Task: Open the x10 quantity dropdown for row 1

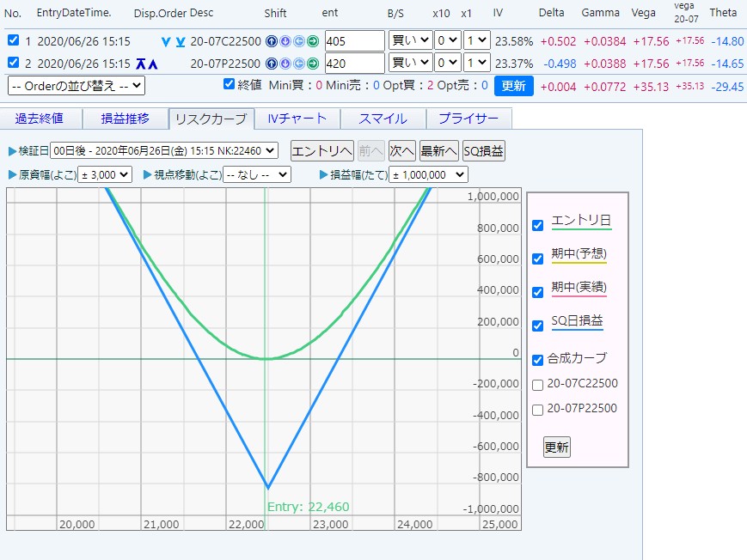Action: coord(447,40)
